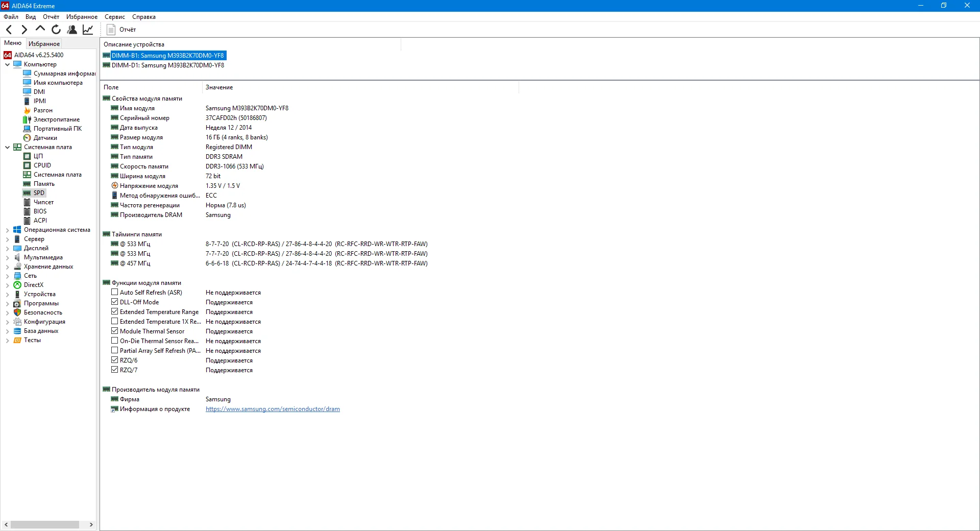Screen dimensions: 980x531
Task: Select the CPUID icon in the tree
Action: coord(27,165)
